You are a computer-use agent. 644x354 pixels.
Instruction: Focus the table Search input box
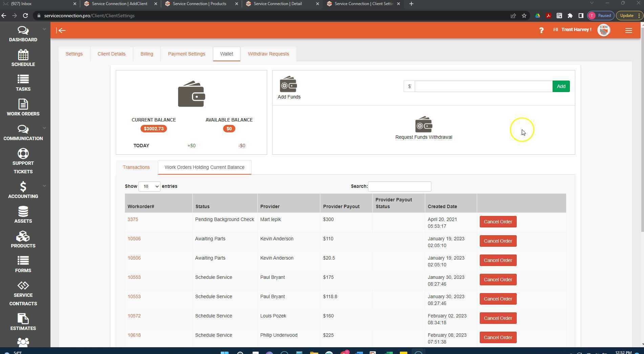point(399,186)
